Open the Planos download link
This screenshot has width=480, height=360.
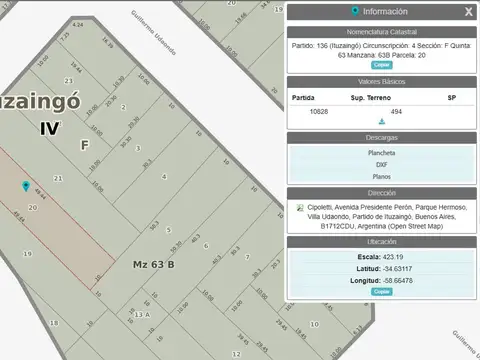point(382,177)
